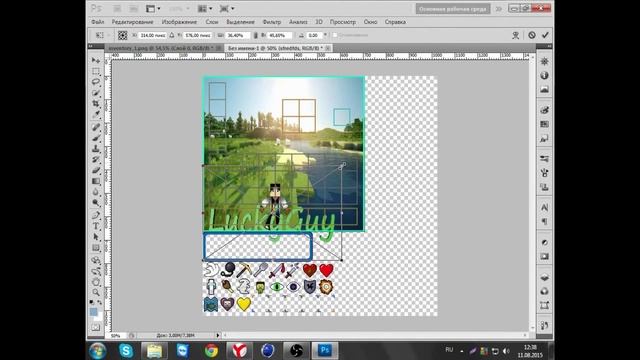This screenshot has width=640, height=360.
Task: Toggle maintain aspect ratio link
Action: 256,36
